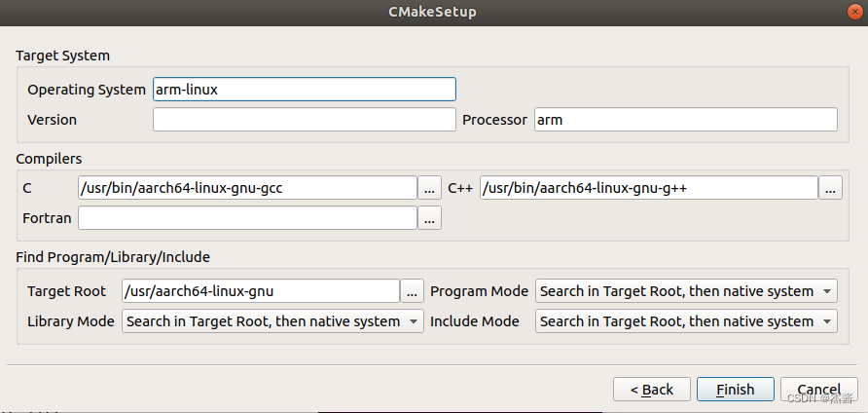Click the Find Program/Library/Include label
Screen dimensions: 868x413
pos(113,257)
